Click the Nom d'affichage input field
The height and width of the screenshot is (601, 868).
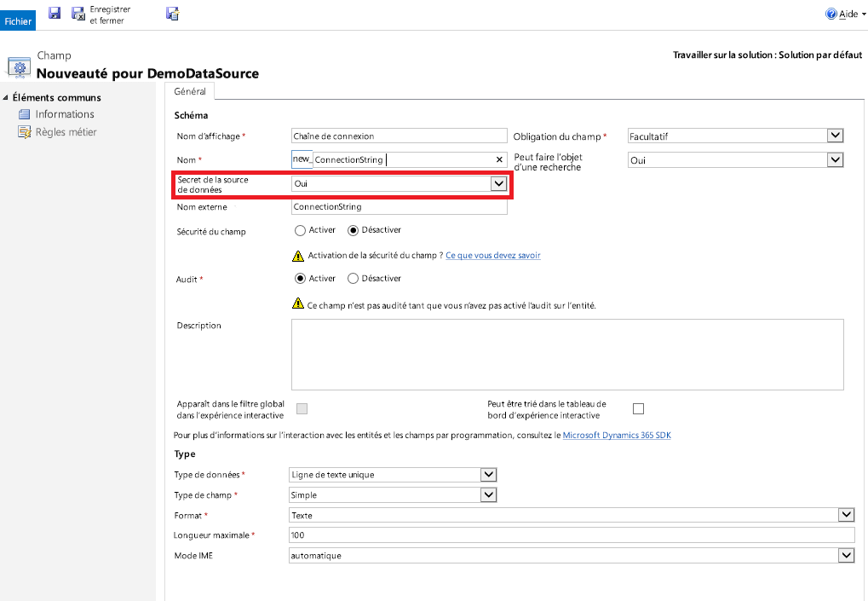(400, 136)
